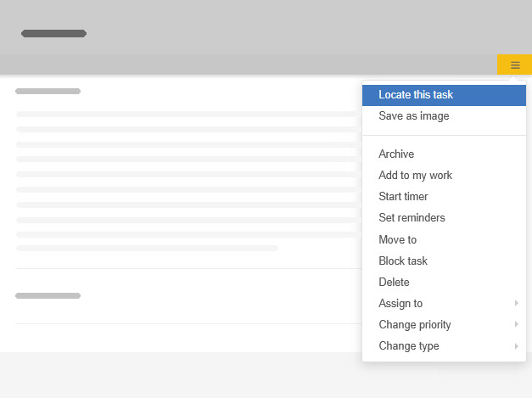Open the 'Assign to' submenu
Screen dimensions: 532x398
400,304
